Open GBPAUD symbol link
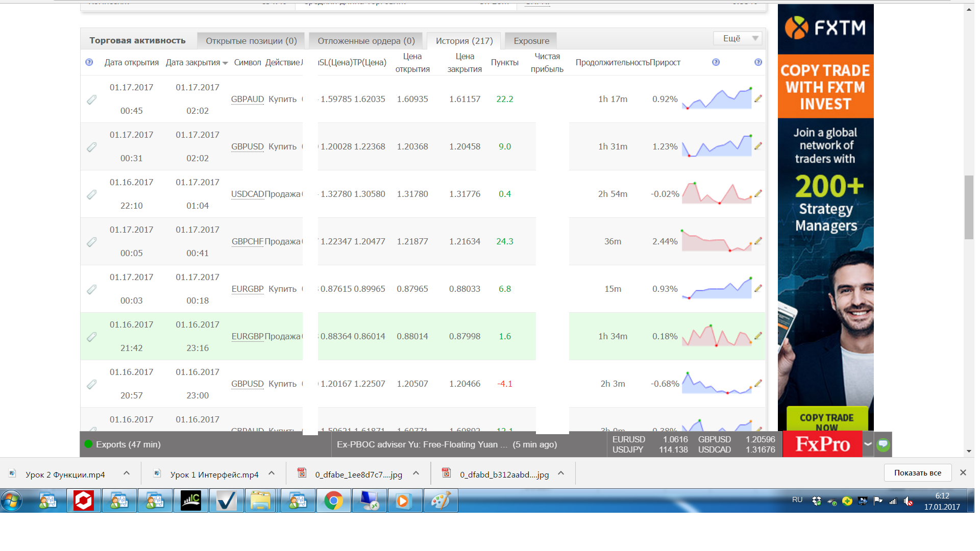 248,99
